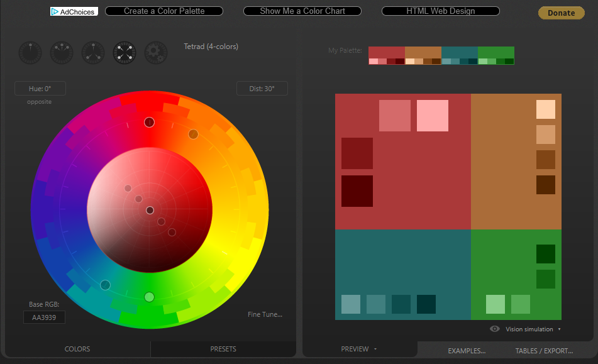Click the green hue marker on wheel

coord(149,297)
